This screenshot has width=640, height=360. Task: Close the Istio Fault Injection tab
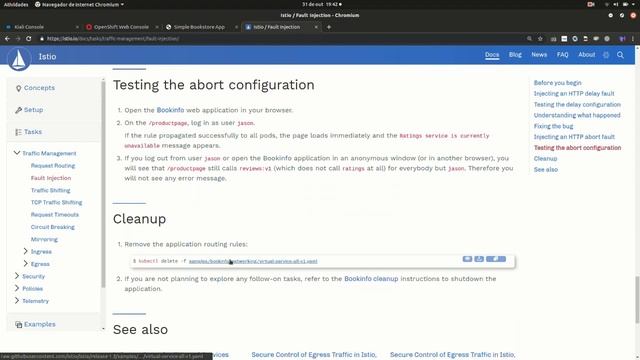[316, 27]
